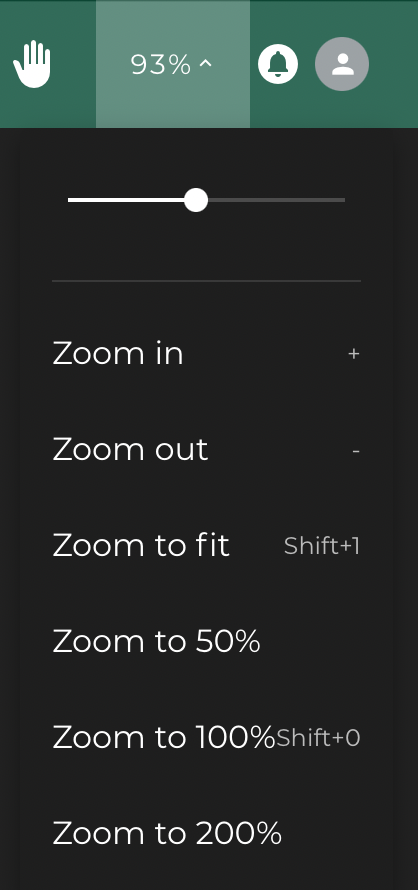
Task: Click the zoom slider's round handle
Action: [196, 200]
